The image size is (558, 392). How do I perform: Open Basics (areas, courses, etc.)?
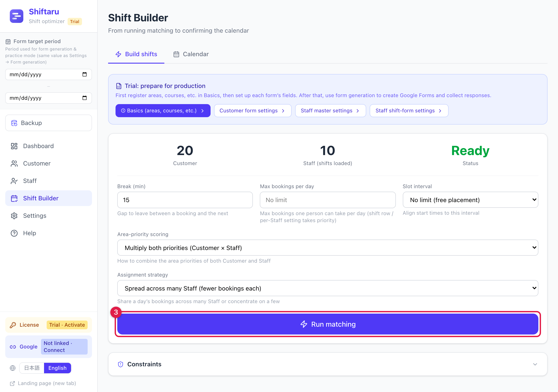click(163, 111)
